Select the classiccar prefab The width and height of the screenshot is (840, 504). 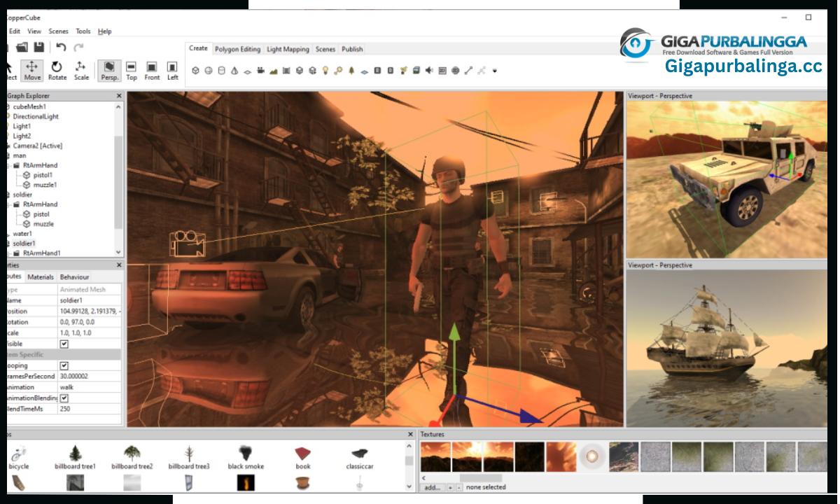point(360,457)
